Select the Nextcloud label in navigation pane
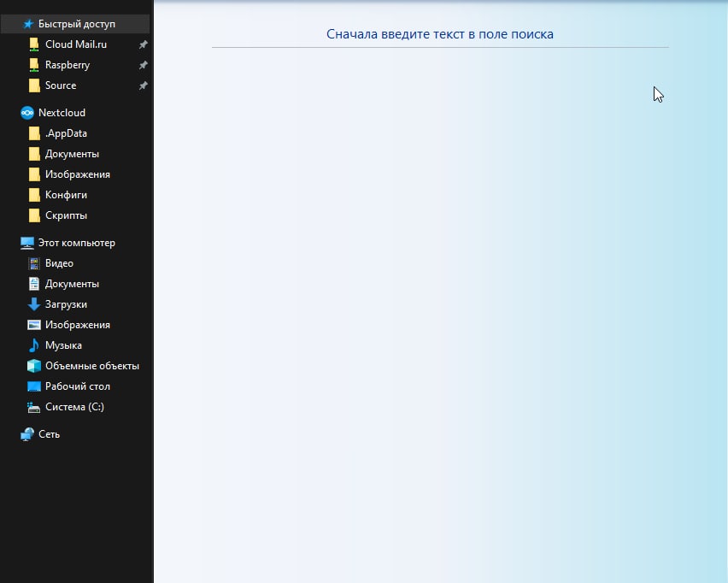Image resolution: width=728 pixels, height=583 pixels. tap(62, 113)
